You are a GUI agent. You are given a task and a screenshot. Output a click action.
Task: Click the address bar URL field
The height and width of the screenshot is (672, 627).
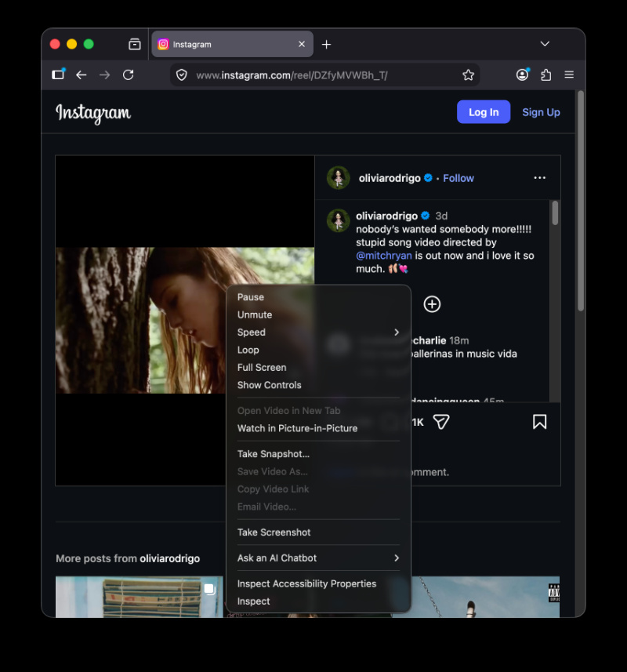[324, 75]
